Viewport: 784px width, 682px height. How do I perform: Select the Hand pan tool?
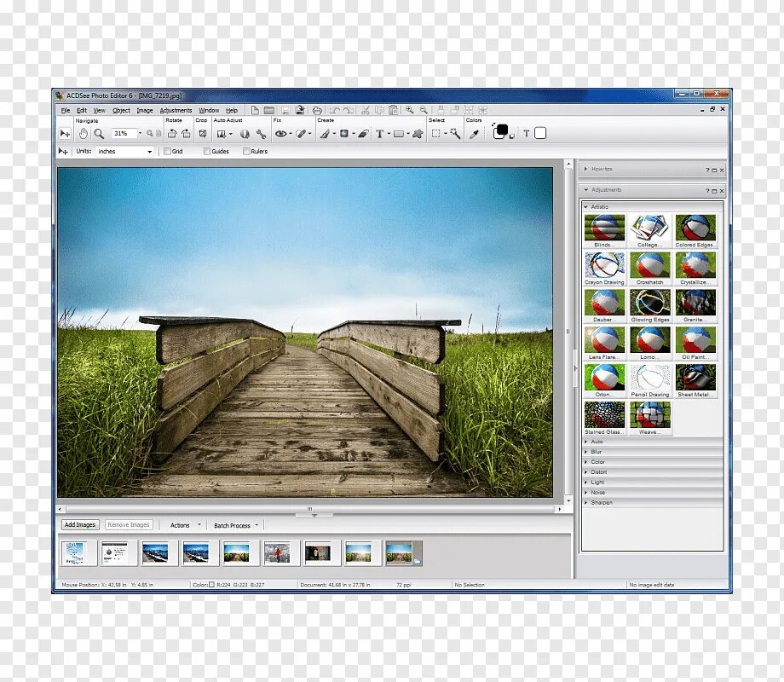point(83,134)
